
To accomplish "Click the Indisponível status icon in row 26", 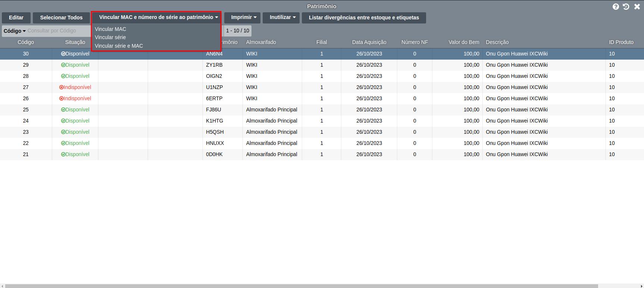I will (x=61, y=98).
